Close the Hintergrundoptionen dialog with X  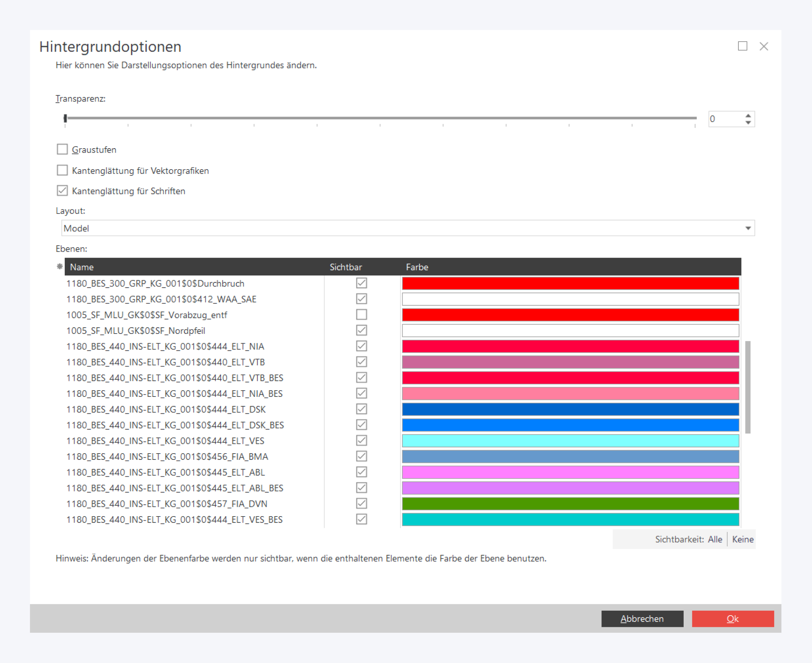[x=764, y=46]
